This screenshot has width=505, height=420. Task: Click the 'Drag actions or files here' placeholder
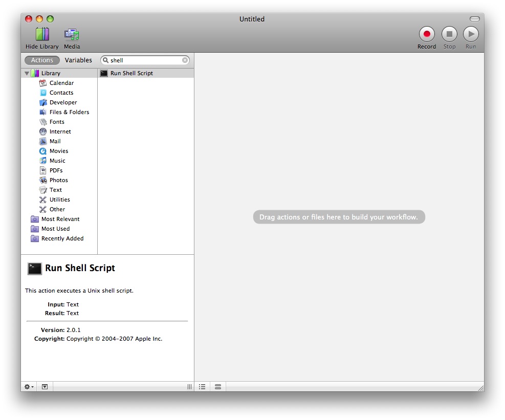(x=339, y=217)
